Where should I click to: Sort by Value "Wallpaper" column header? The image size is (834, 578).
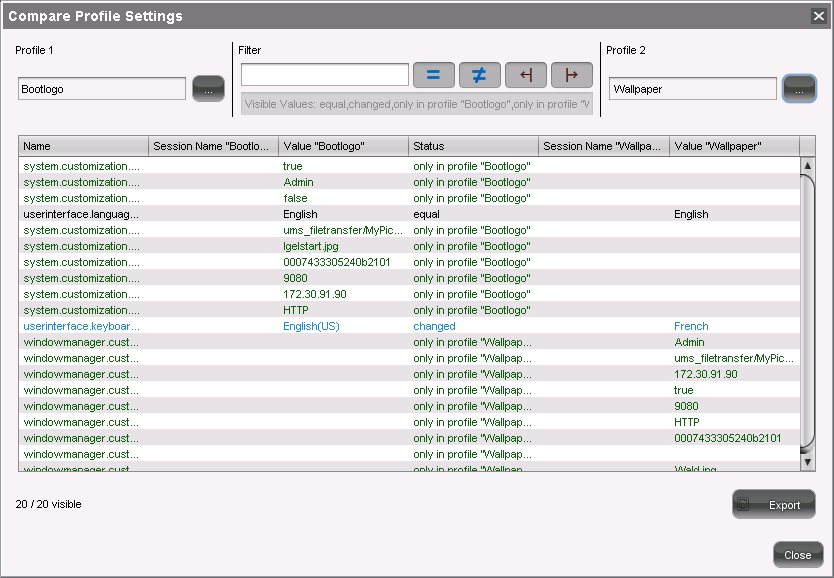(733, 146)
